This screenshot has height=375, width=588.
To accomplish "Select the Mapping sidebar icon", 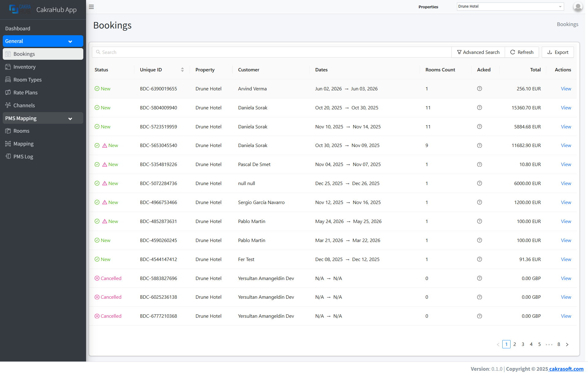I will point(8,144).
